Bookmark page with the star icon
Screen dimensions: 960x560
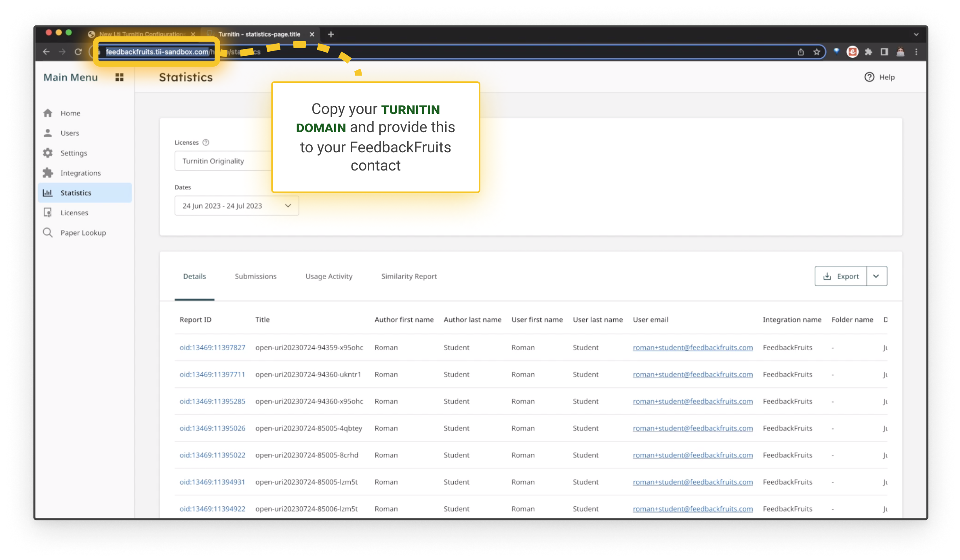click(817, 52)
